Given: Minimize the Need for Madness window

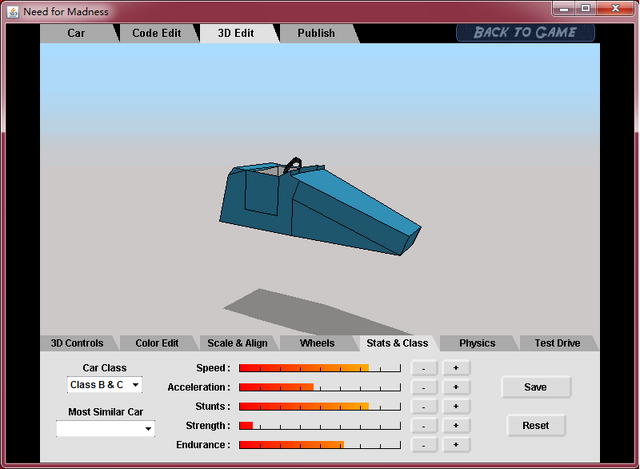Looking at the screenshot, I should (564, 8).
